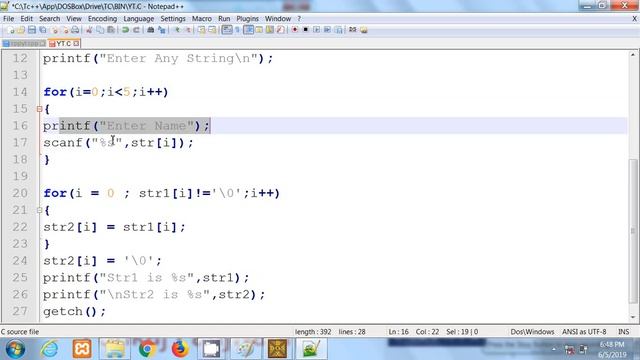Open the ? help menu
This screenshot has height=360, width=640.
click(299, 19)
